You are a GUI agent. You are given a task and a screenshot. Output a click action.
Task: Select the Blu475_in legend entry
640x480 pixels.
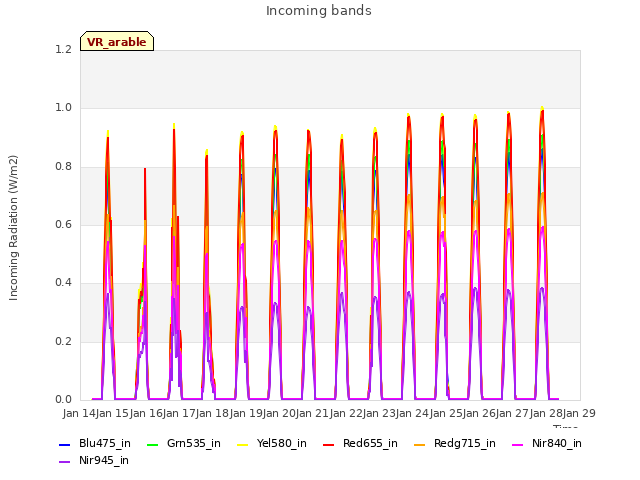95,443
